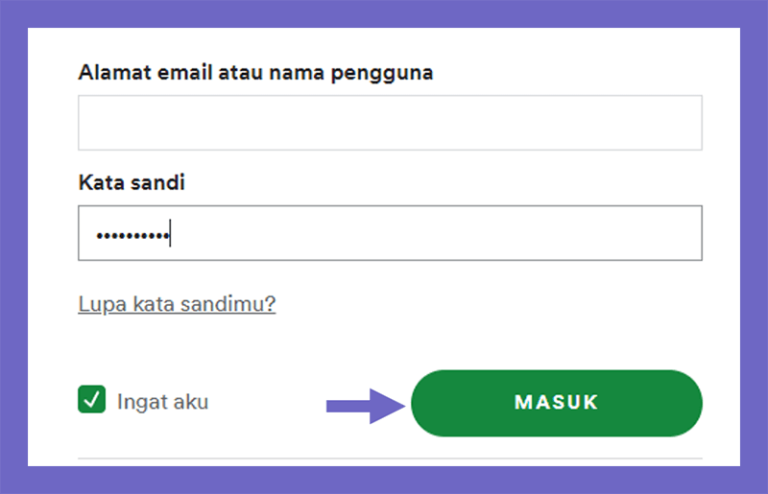Click the Kata sandi label

click(x=131, y=182)
